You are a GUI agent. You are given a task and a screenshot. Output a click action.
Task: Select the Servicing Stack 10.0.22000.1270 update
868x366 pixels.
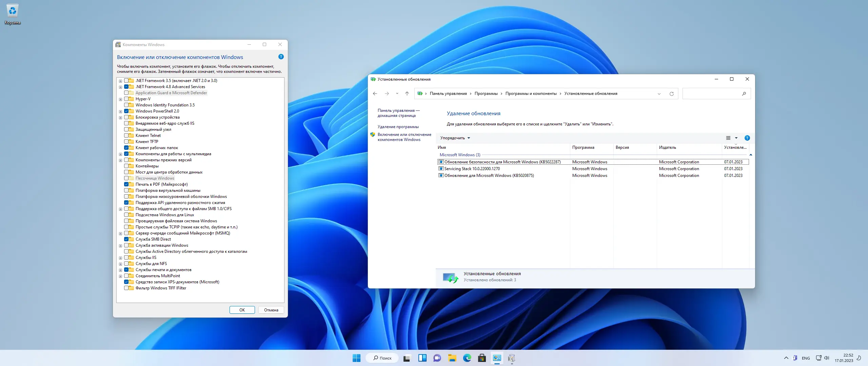472,169
